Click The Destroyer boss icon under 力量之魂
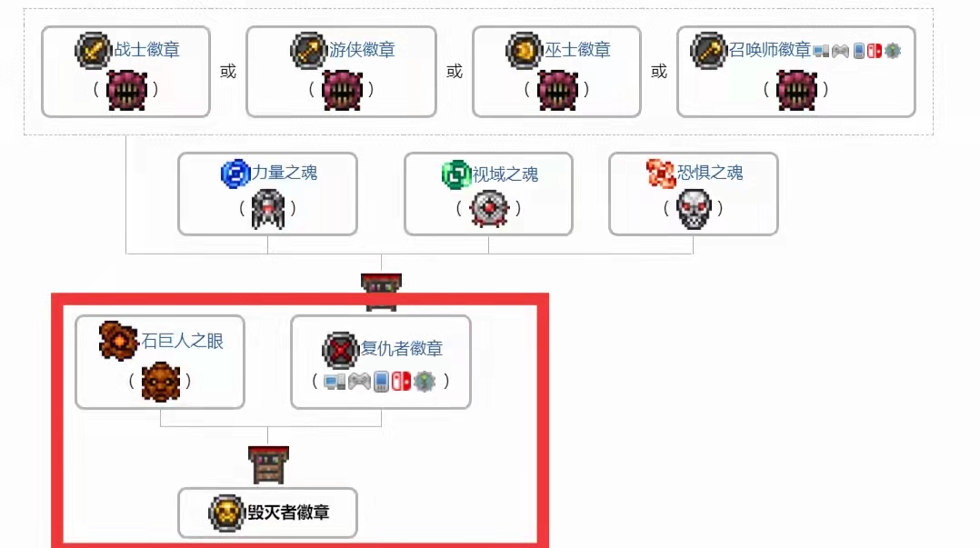980x548 pixels. [268, 209]
